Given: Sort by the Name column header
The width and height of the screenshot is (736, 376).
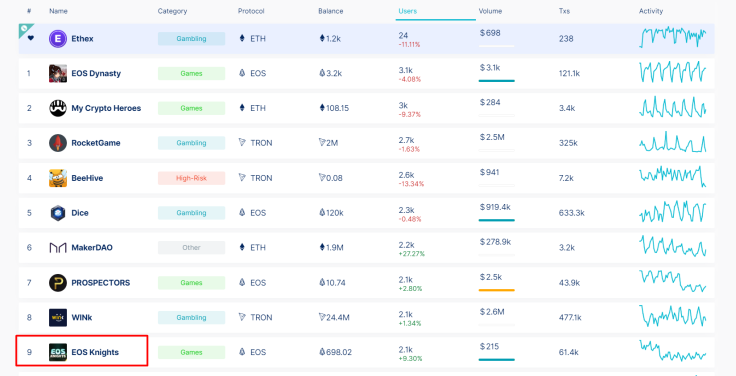Looking at the screenshot, I should [58, 11].
